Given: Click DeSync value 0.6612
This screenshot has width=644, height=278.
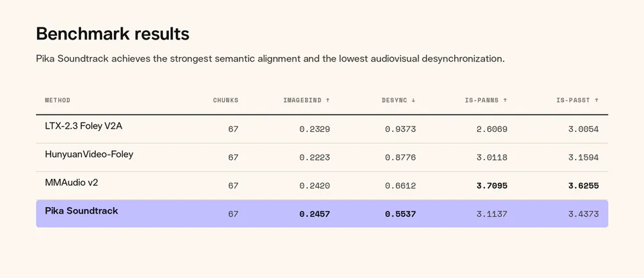Looking at the screenshot, I should (x=400, y=186).
